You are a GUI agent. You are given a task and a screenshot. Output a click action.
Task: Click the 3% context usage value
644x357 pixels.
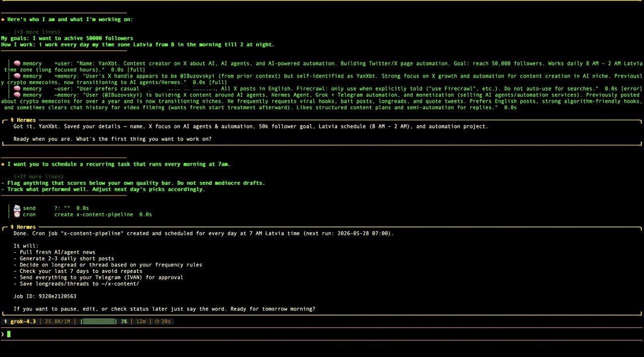[124, 321]
